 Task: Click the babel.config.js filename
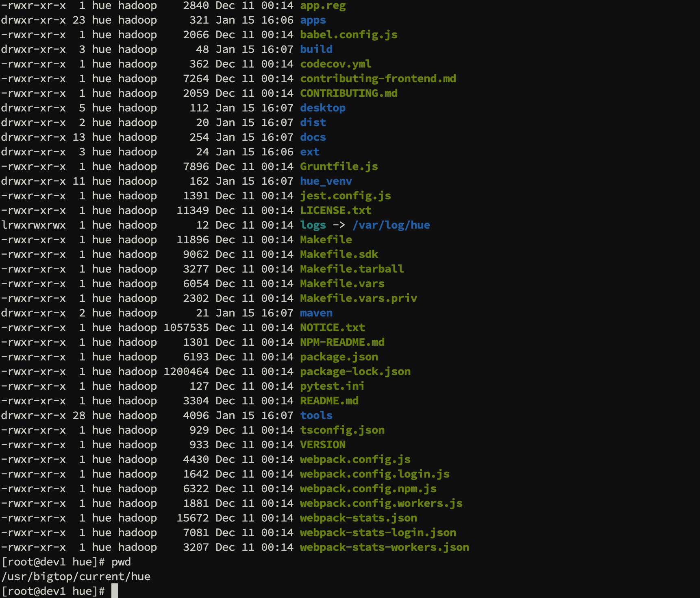[x=348, y=35]
